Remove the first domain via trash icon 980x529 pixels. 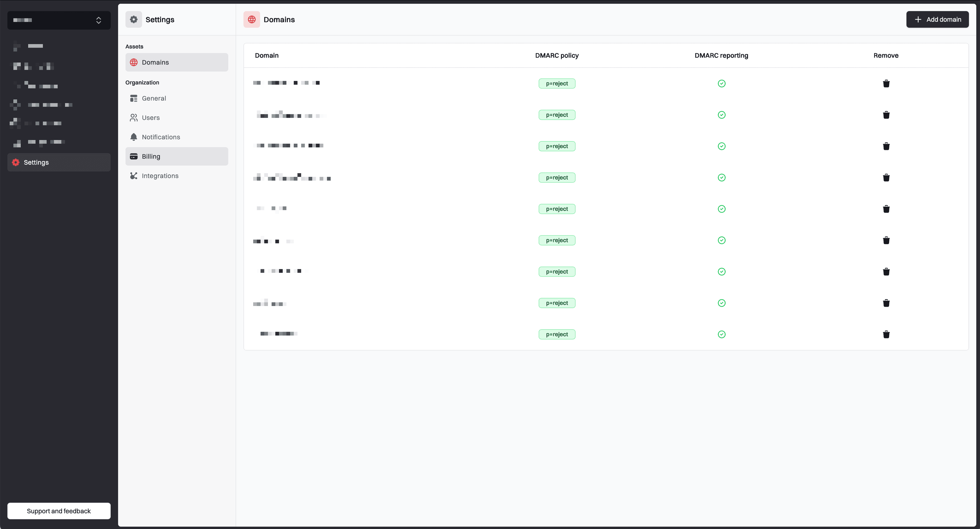886,83
